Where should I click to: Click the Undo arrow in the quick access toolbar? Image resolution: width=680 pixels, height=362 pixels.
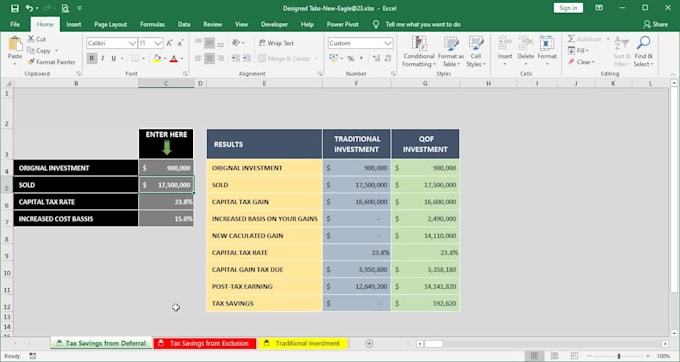coord(29,8)
